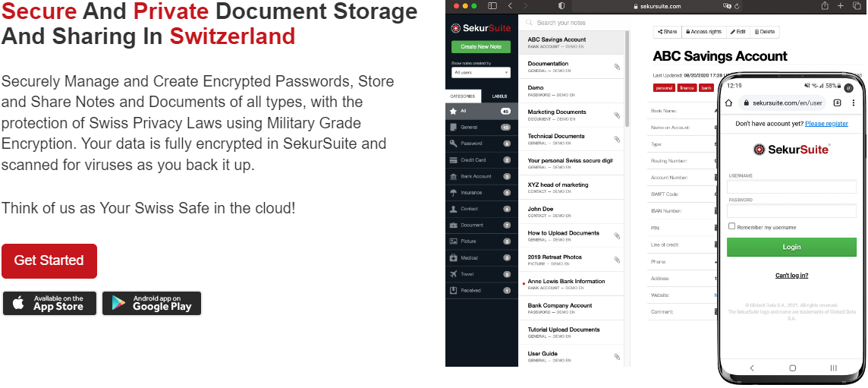The height and width of the screenshot is (388, 868).
Task: Open Safari privacy shield icon
Action: [561, 5]
